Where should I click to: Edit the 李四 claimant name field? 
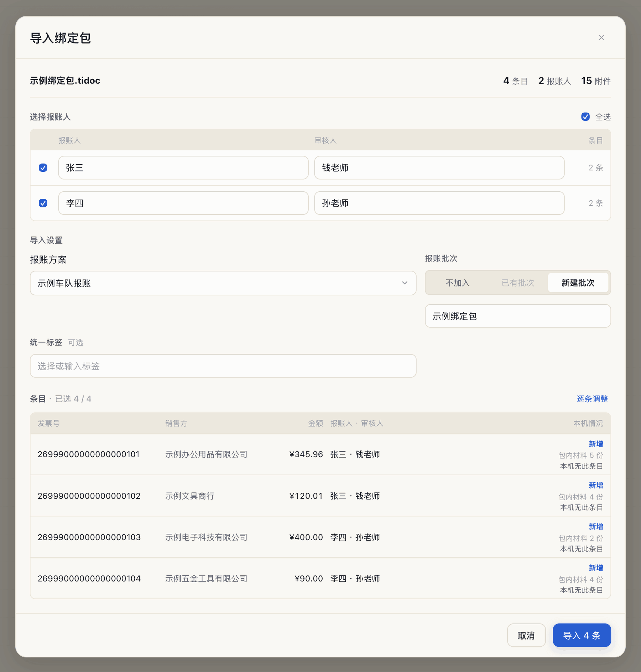click(183, 203)
